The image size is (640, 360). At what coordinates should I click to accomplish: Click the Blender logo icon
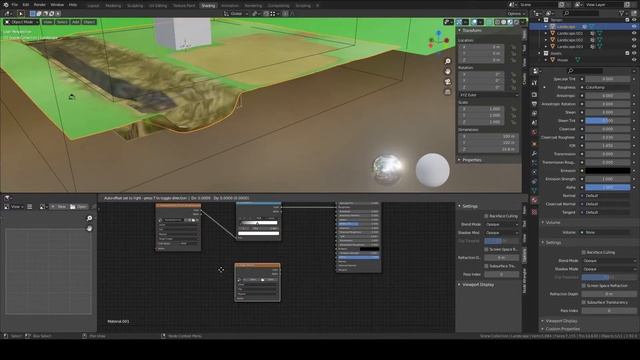[x=5, y=4]
